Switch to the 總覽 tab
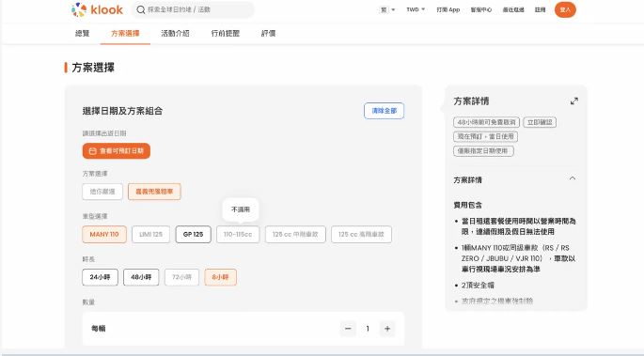The image size is (644, 356). pos(82,33)
